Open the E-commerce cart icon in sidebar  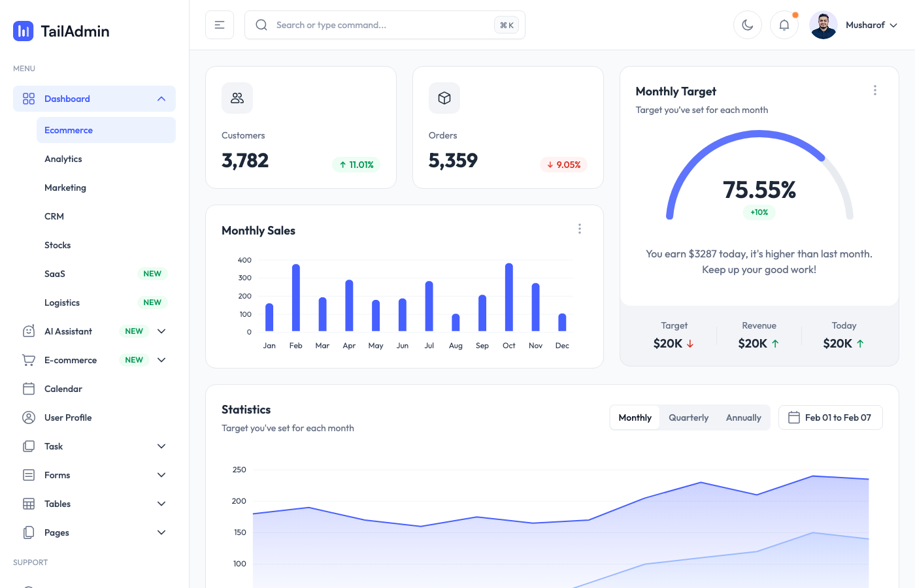(28, 360)
